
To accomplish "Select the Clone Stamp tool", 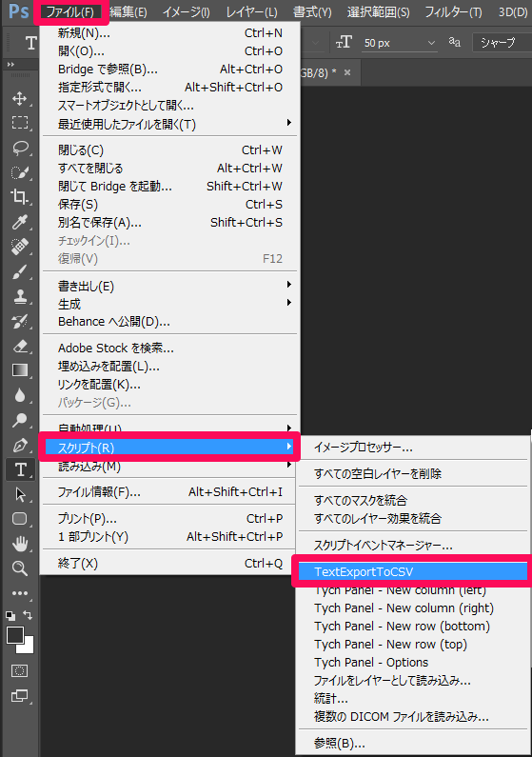I will pyautogui.click(x=20, y=296).
